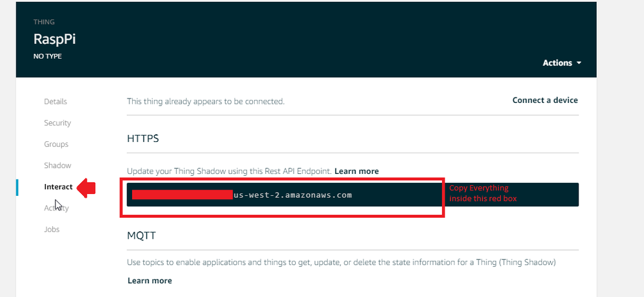The image size is (644, 297).
Task: Select the Shadow sidebar item
Action: 57,166
